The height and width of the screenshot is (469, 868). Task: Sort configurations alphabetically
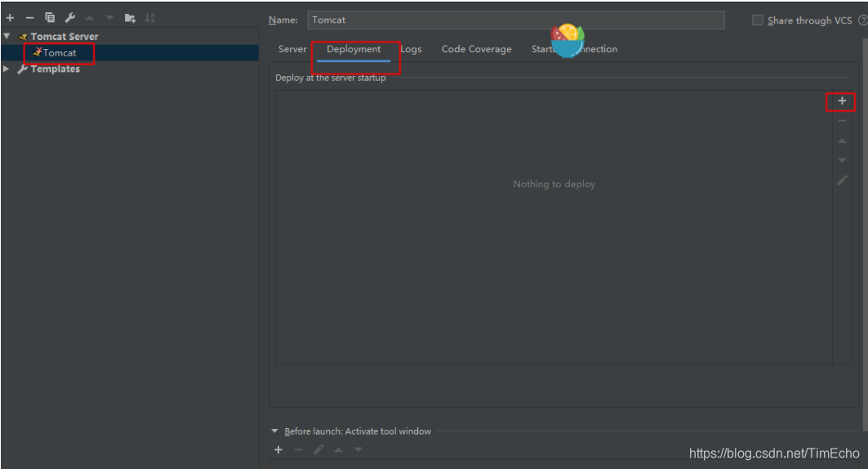click(149, 18)
